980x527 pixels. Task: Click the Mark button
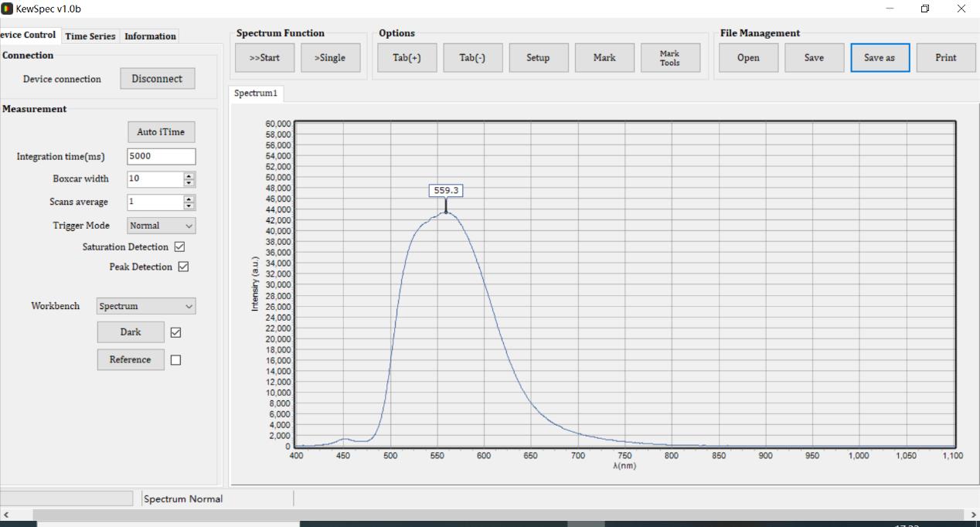click(604, 58)
